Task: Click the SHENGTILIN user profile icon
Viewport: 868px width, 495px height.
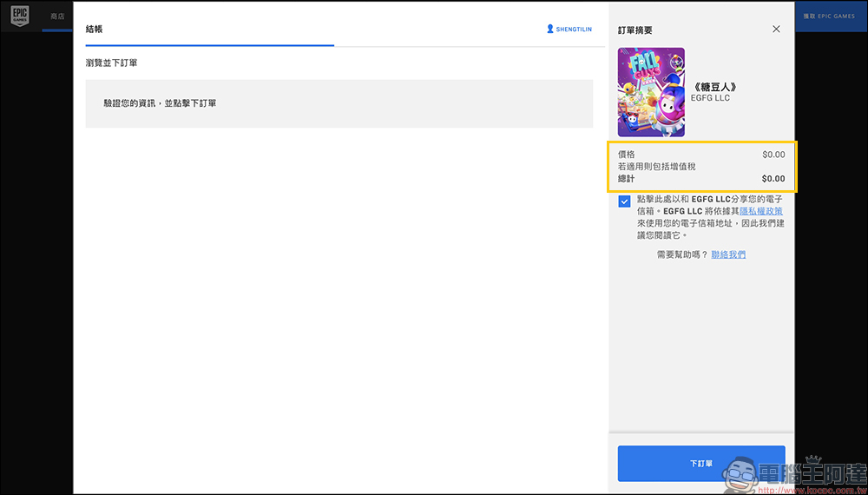Action: point(550,29)
